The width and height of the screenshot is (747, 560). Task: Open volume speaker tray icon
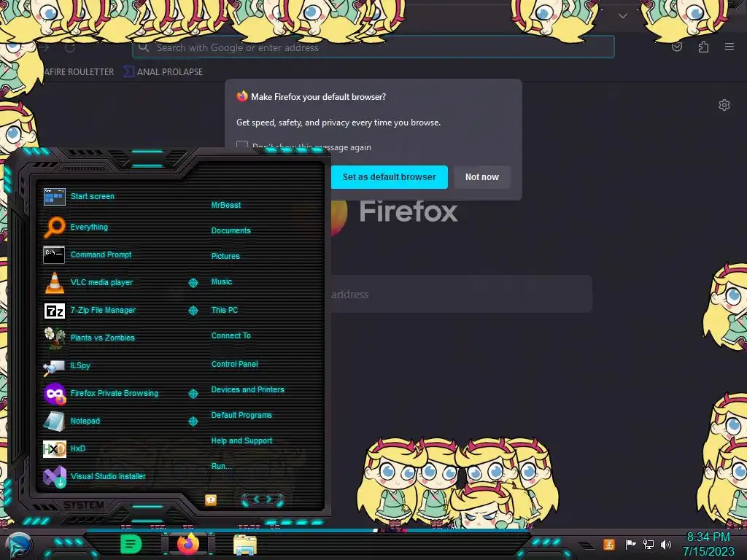pyautogui.click(x=666, y=544)
